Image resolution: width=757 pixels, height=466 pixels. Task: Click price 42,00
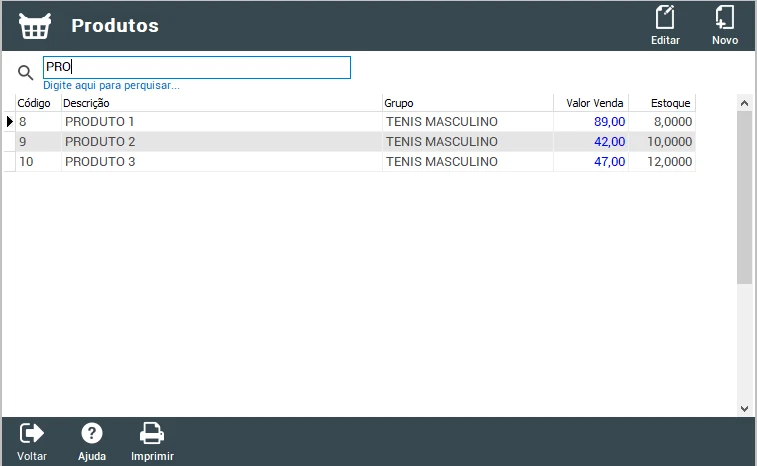(609, 141)
